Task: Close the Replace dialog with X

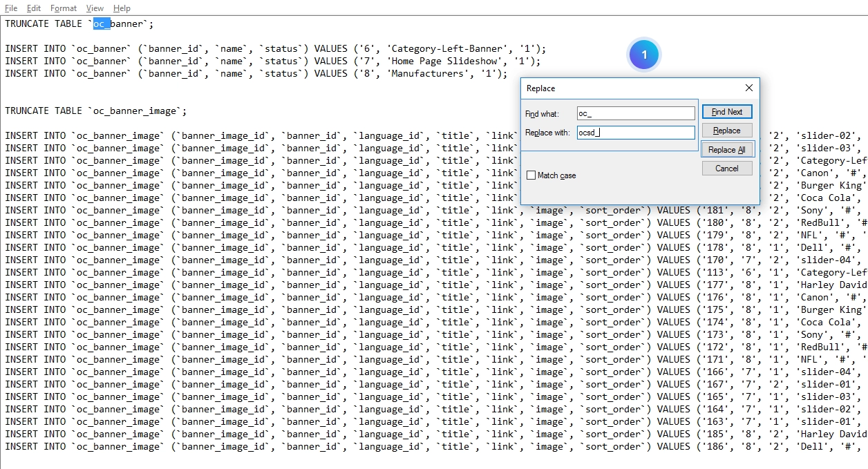Action: 749,88
